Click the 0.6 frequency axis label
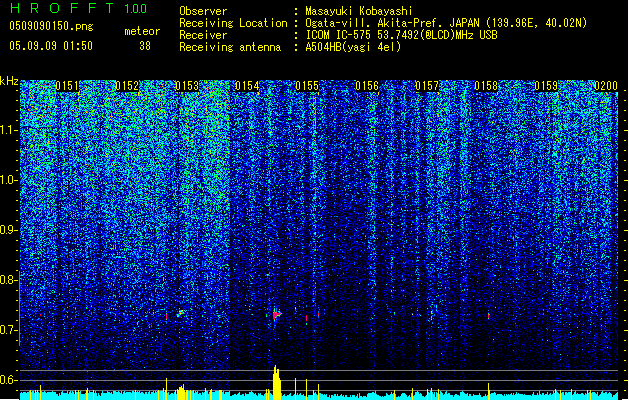629x400 pixels. 9,380
